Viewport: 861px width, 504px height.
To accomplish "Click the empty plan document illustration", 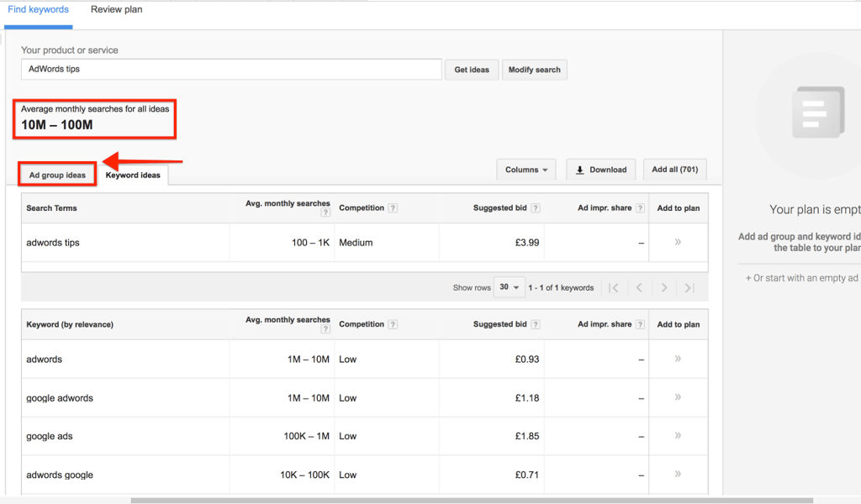I will click(817, 113).
